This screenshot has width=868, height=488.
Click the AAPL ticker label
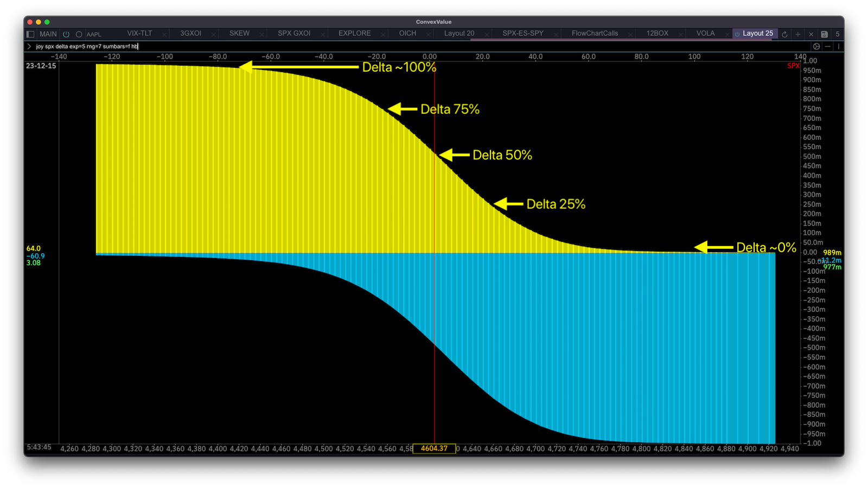point(94,34)
